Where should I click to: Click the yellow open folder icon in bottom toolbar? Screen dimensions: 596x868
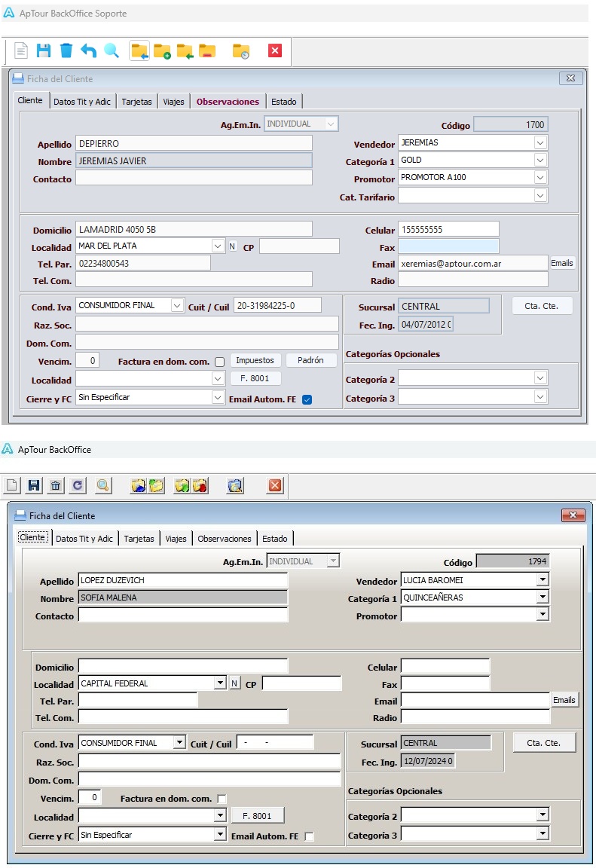click(x=156, y=485)
